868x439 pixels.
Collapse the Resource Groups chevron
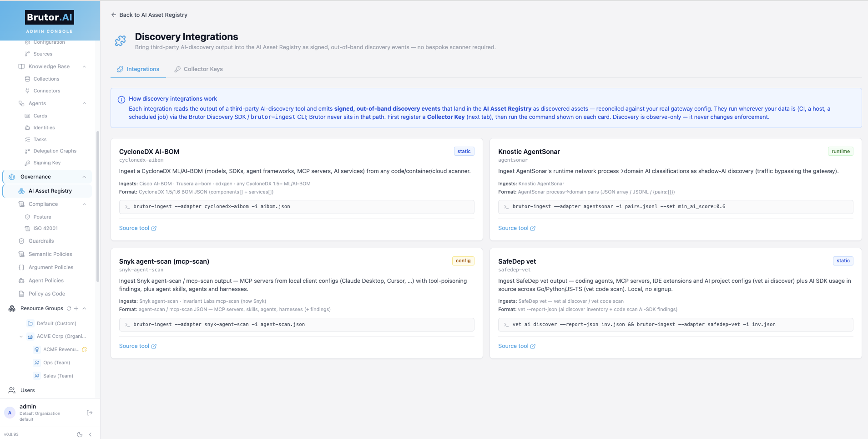[84, 308]
